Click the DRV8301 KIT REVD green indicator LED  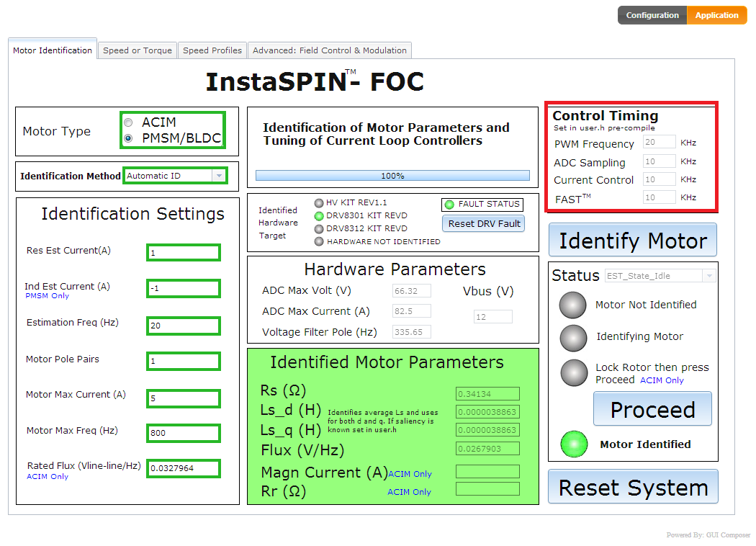pyautogui.click(x=319, y=216)
